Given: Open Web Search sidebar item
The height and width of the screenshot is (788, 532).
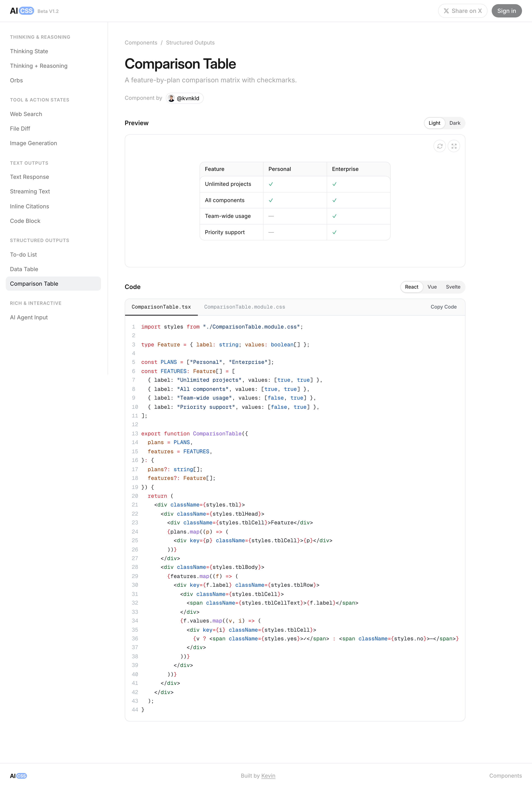Looking at the screenshot, I should (x=53, y=114).
